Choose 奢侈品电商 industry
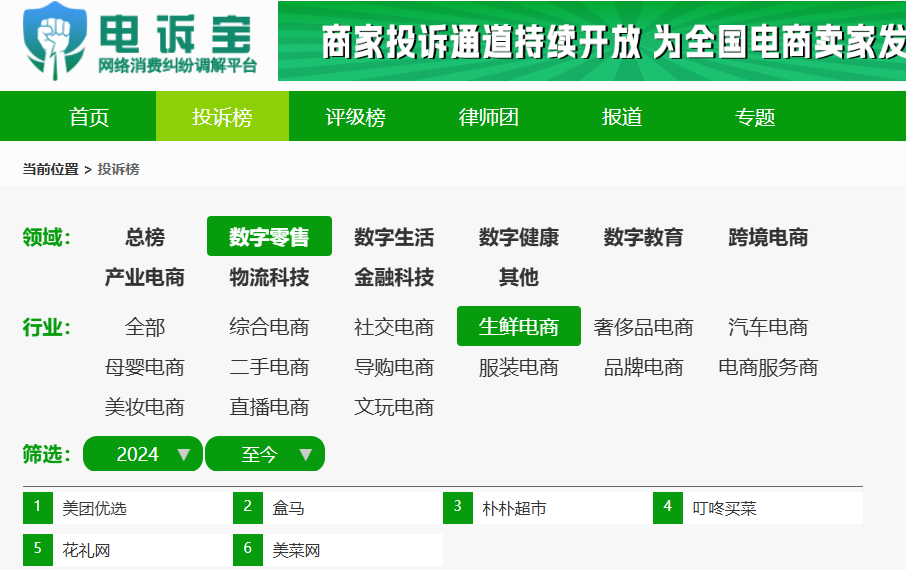 pos(644,327)
